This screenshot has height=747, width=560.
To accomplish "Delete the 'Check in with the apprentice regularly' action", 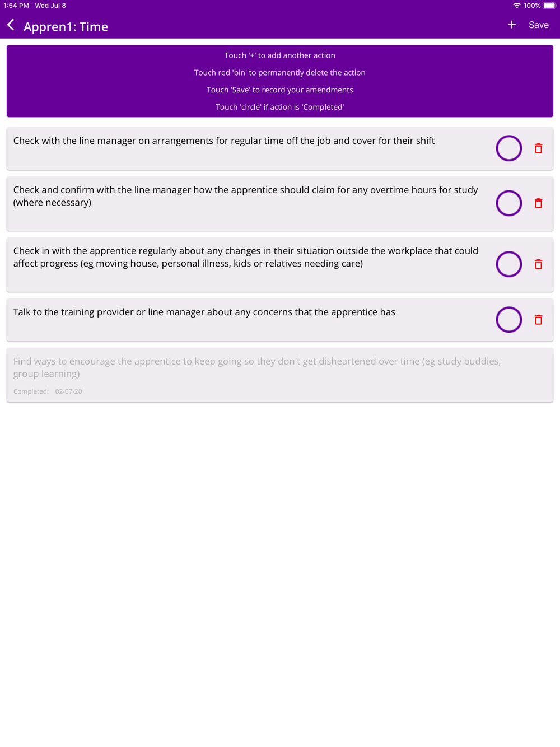I will (x=538, y=264).
